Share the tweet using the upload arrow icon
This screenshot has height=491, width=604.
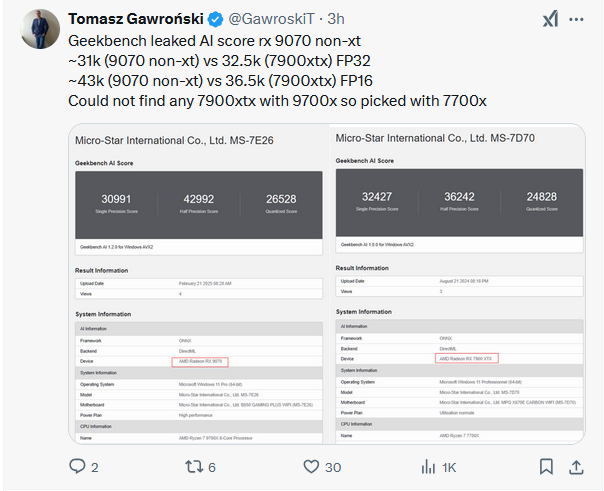(577, 467)
